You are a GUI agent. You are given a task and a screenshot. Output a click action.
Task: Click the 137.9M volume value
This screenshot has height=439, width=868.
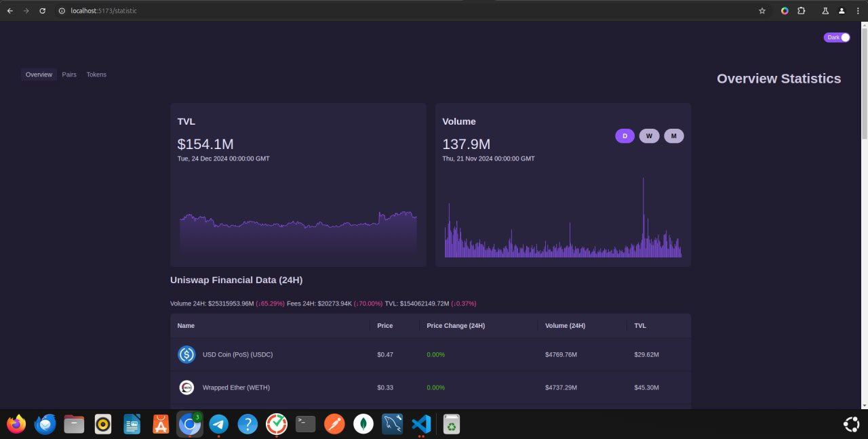coord(467,144)
